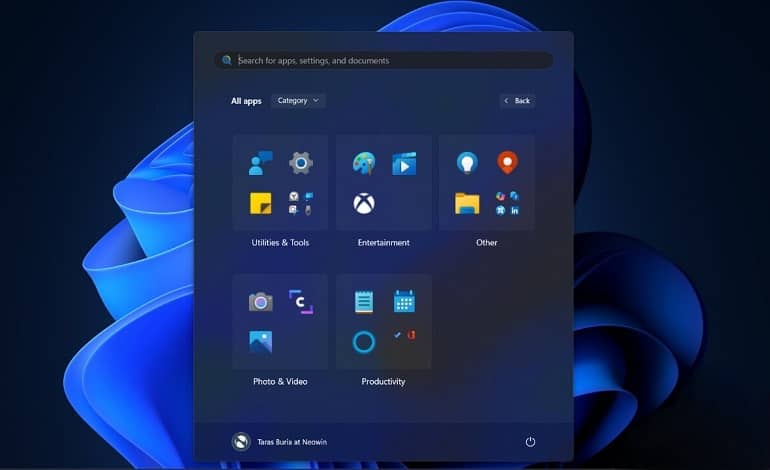The image size is (770, 470).
Task: Open File Explorer folder icon
Action: pyautogui.click(x=467, y=203)
